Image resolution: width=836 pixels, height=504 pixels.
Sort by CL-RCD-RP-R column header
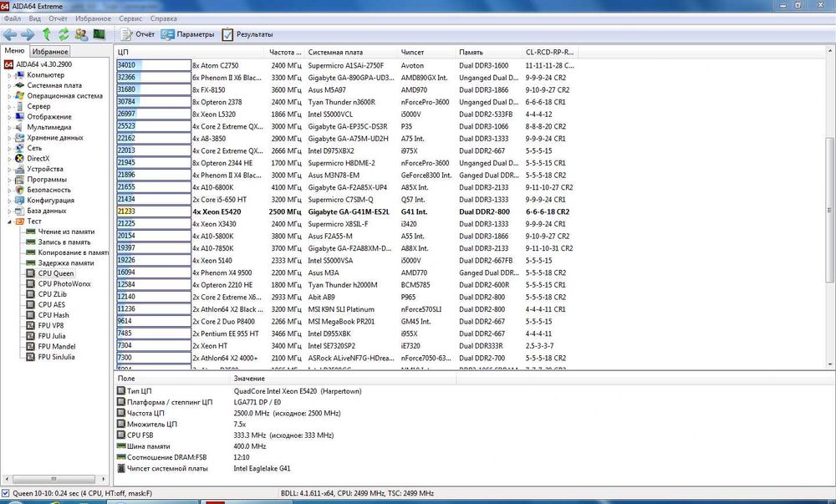[550, 52]
